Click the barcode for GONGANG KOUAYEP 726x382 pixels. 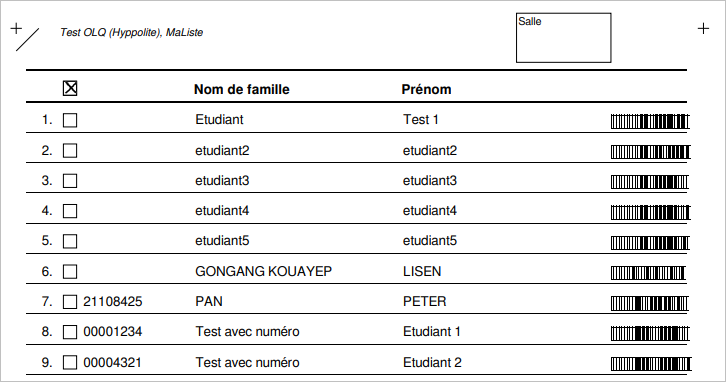(648, 273)
